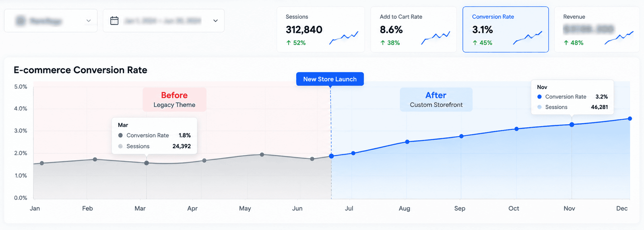Click the 3.1% conversion rate value
The image size is (644, 230).
click(x=483, y=30)
